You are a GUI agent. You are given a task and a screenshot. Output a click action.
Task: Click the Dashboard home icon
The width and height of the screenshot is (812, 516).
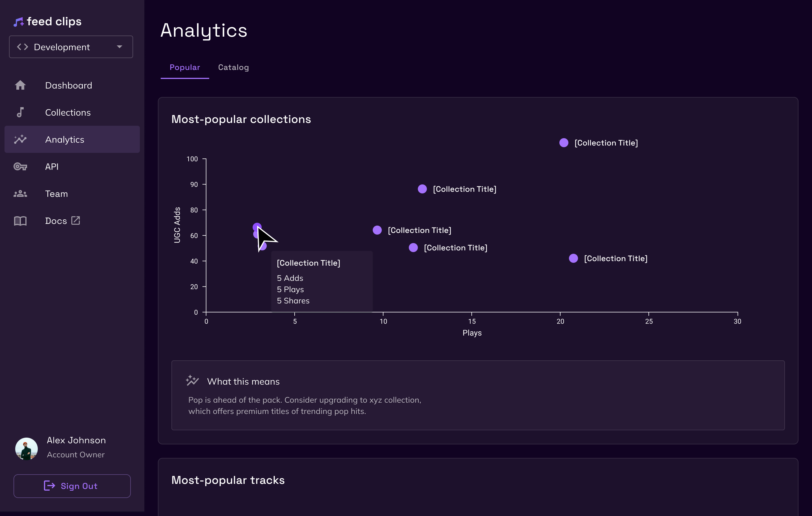click(x=20, y=85)
